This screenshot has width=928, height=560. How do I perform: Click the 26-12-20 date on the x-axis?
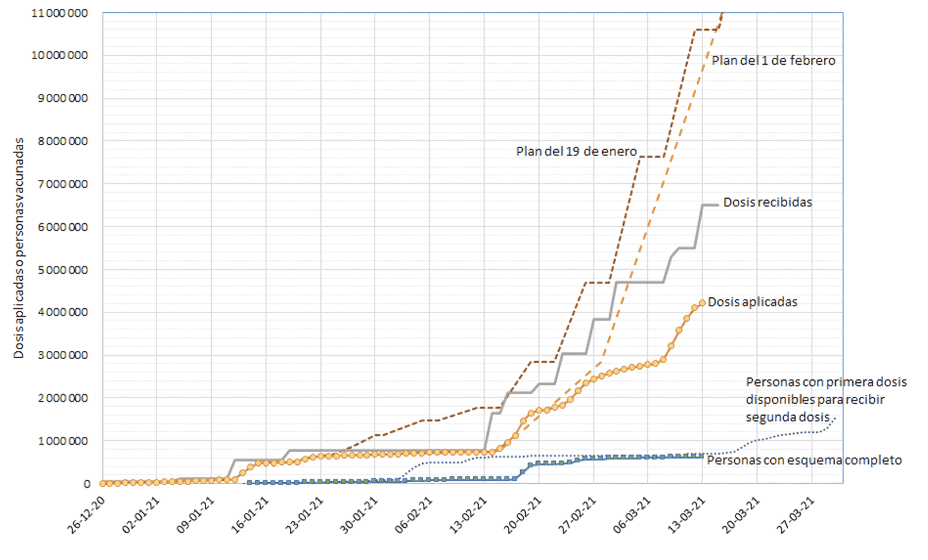point(87,515)
